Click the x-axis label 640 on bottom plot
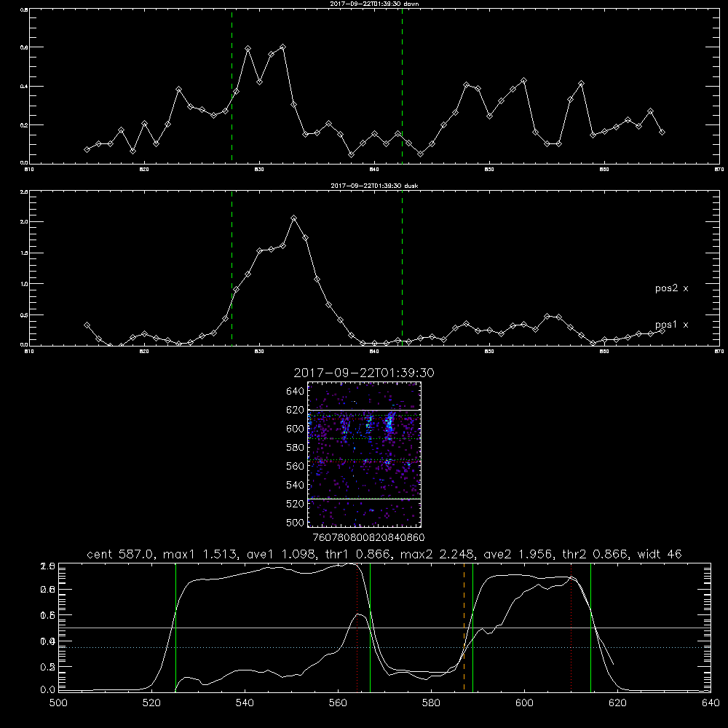 711,703
